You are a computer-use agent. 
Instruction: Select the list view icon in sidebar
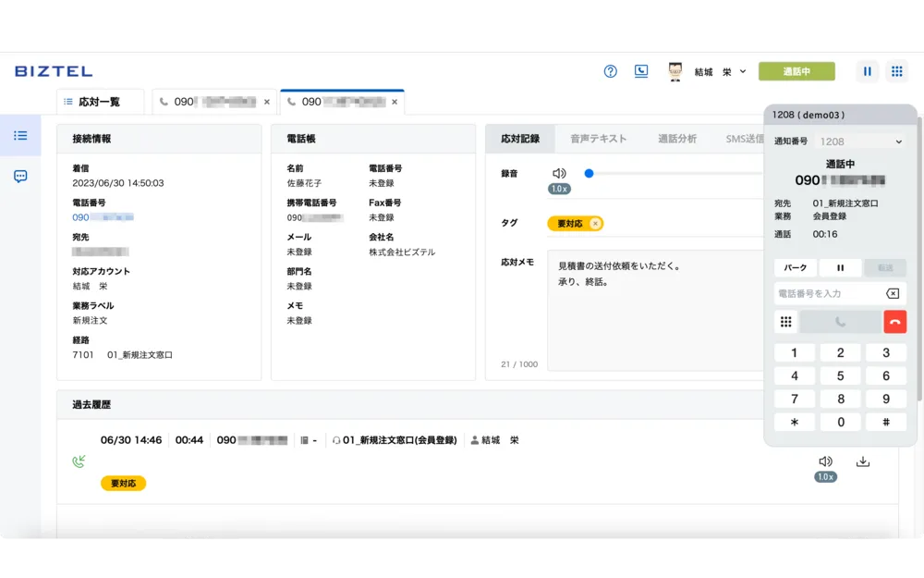coord(20,135)
